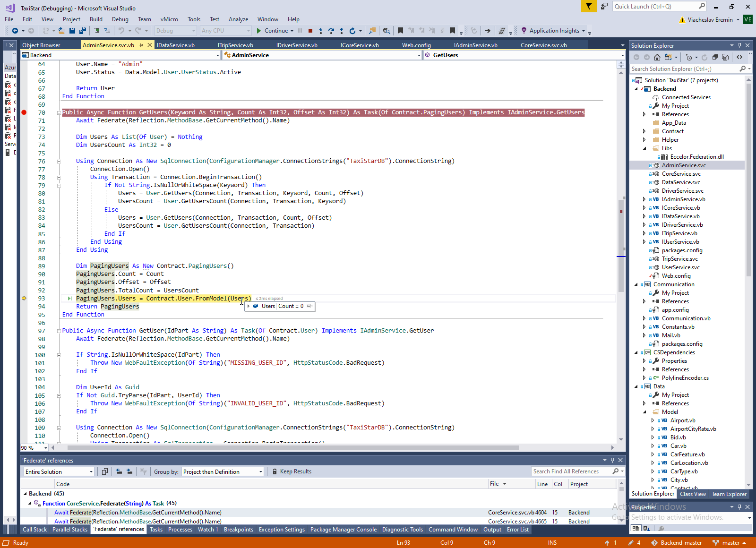The image size is (756, 548).
Task: Toggle the breakpoint on line 70
Action: 24,112
